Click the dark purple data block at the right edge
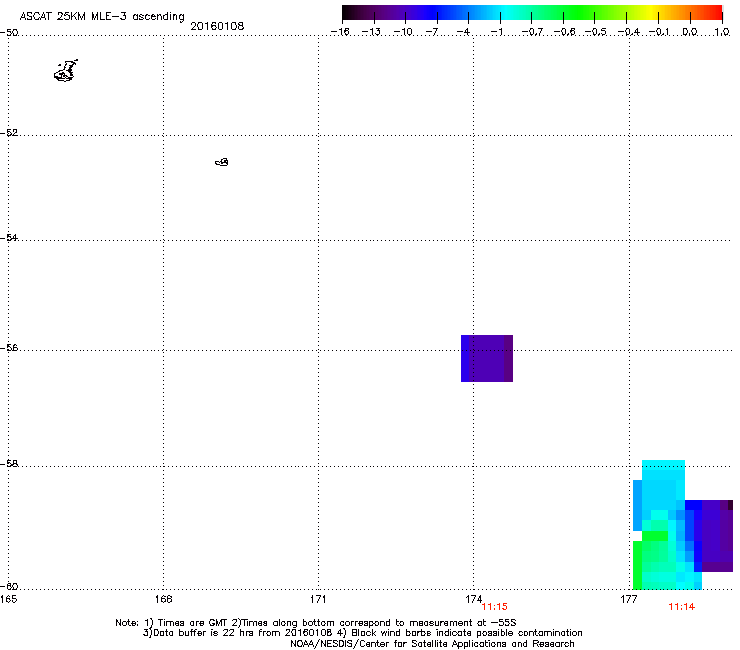 click(x=717, y=536)
